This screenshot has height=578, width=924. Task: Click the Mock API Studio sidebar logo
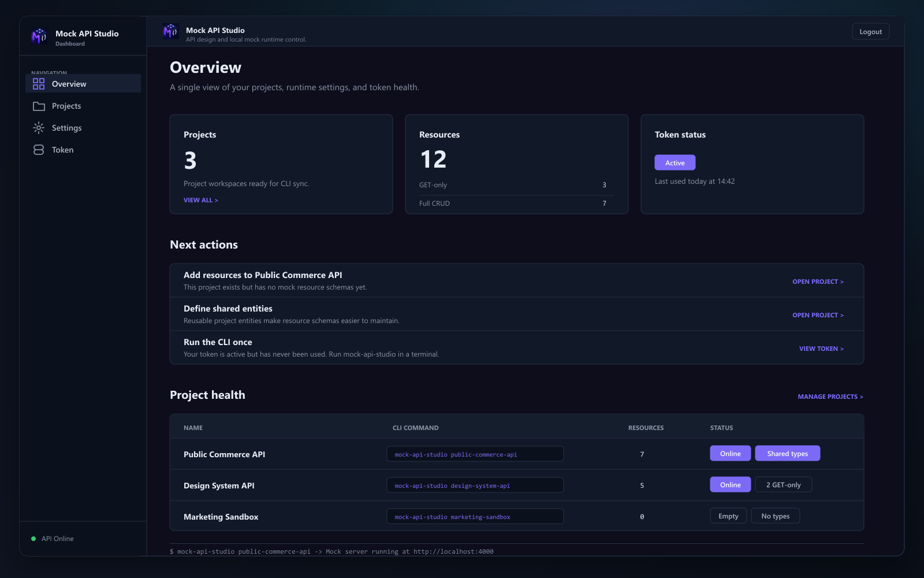39,36
